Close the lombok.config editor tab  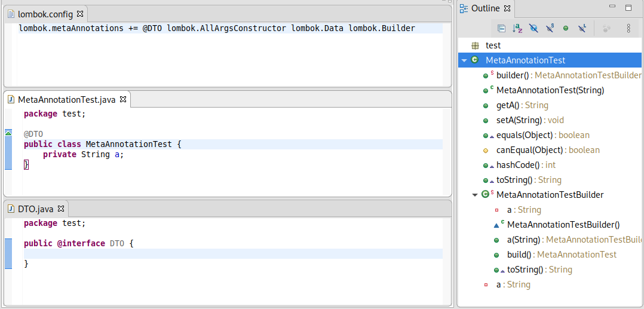click(80, 14)
